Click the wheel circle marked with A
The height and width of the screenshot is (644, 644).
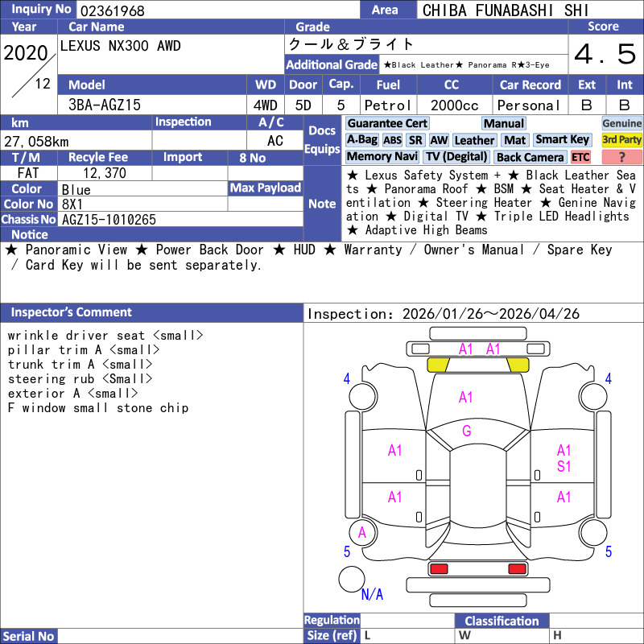(x=362, y=532)
